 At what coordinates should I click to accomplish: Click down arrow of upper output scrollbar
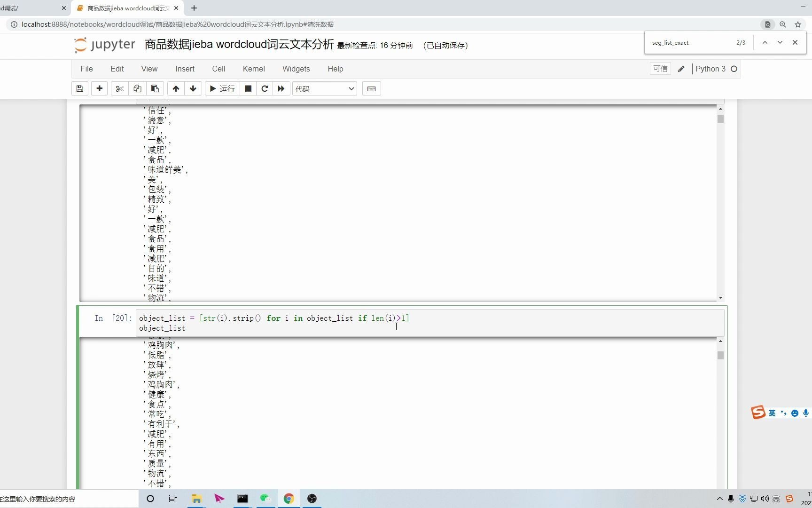click(x=720, y=298)
